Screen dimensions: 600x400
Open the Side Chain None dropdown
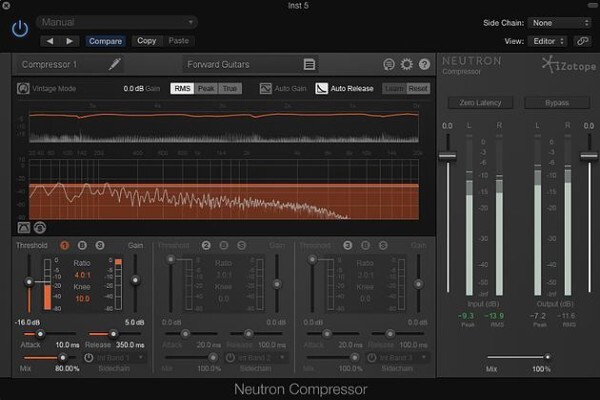[x=560, y=23]
